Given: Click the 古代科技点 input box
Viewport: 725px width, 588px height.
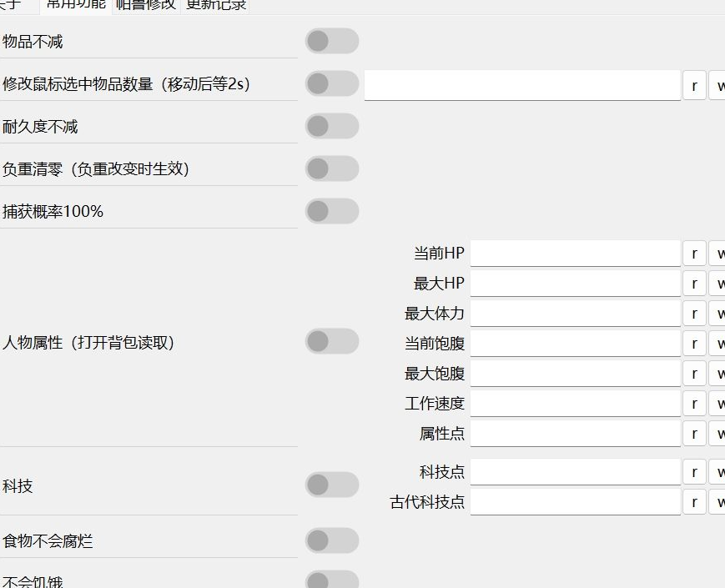Looking at the screenshot, I should [575, 502].
